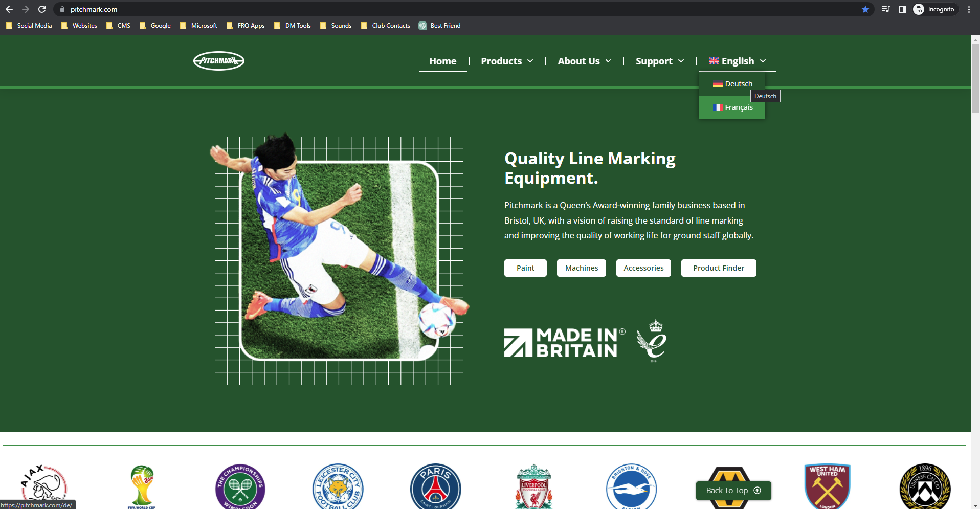This screenshot has width=980, height=509.
Task: Click the Pitchmark logo in header
Action: point(218,61)
